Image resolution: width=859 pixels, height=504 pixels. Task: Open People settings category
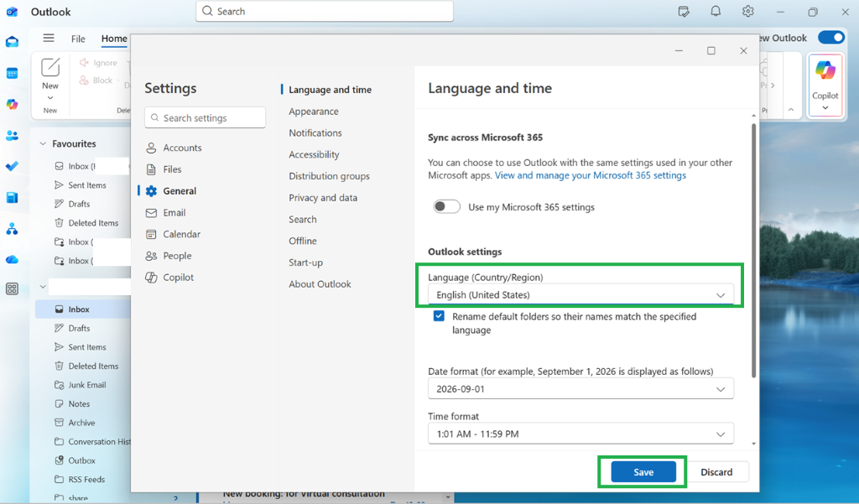click(x=168, y=255)
